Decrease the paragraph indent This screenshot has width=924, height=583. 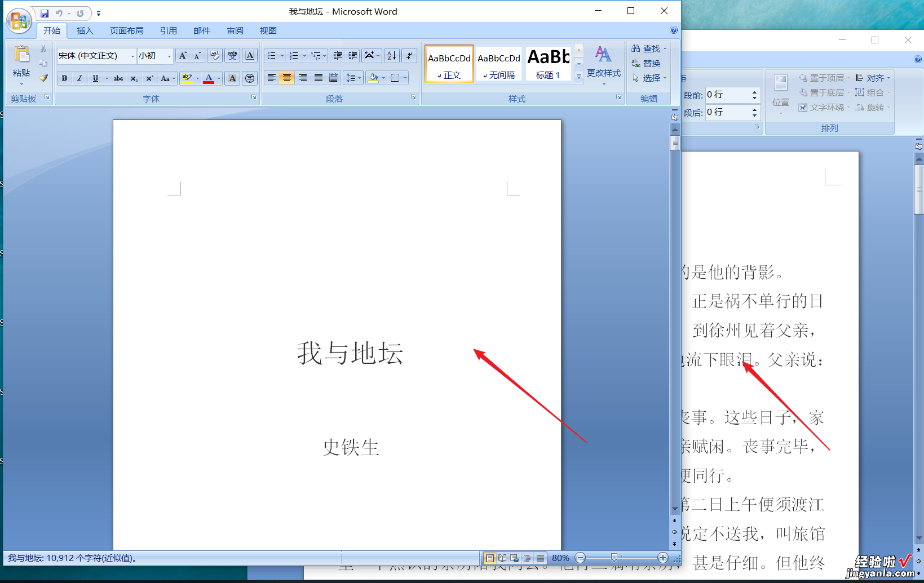pos(338,55)
